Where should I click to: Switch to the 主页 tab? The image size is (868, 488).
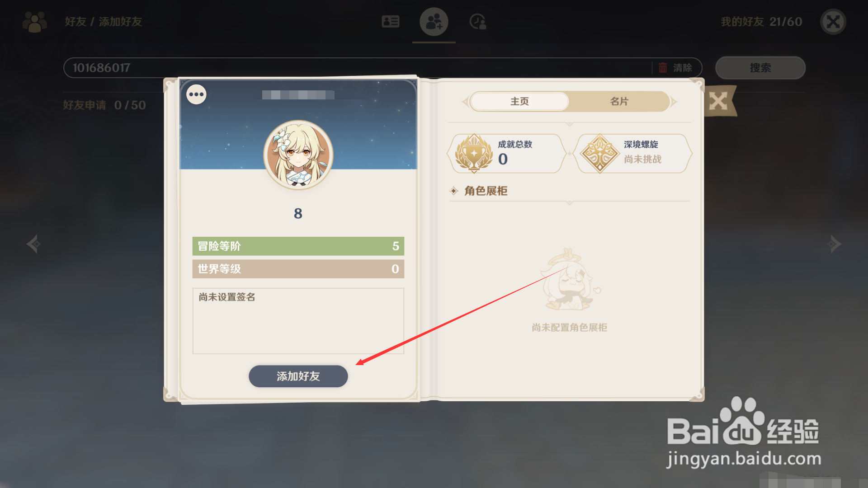(519, 101)
